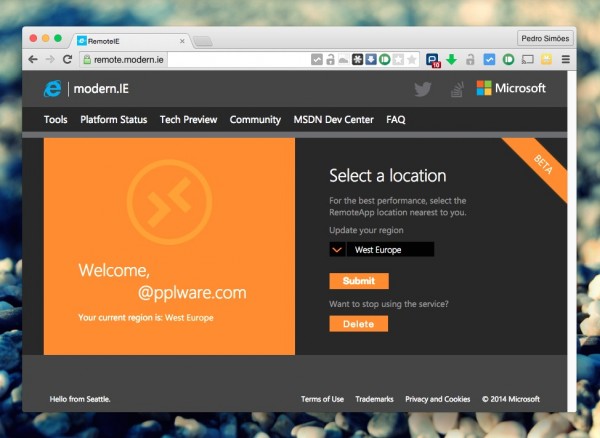Click the West Europe region field
Screen dimensions: 600x438
(x=390, y=250)
